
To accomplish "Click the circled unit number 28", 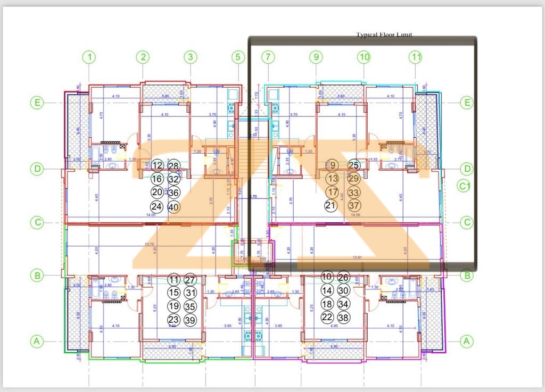I will click(174, 165).
